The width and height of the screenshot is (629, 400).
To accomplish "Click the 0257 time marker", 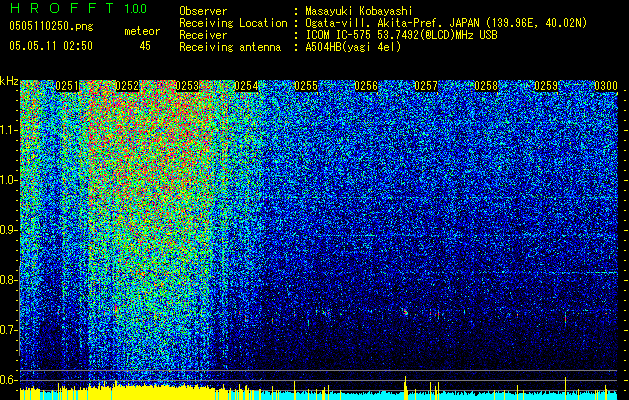I will tap(426, 86).
